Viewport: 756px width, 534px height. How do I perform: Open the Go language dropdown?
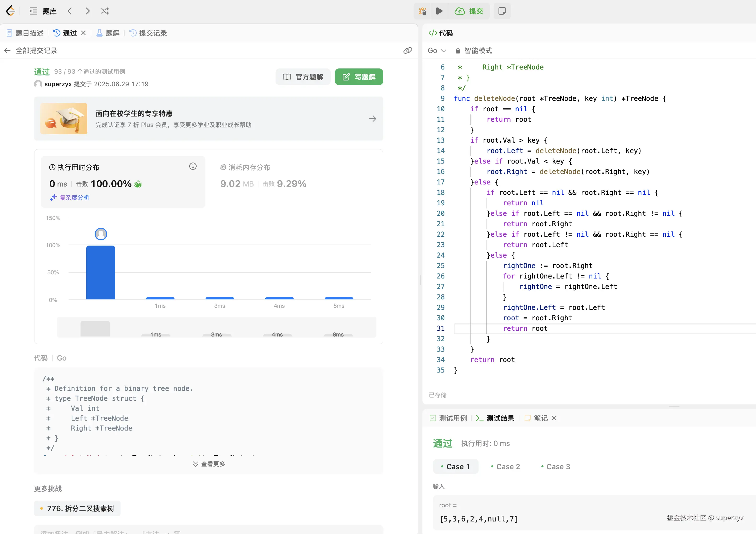coord(437,51)
